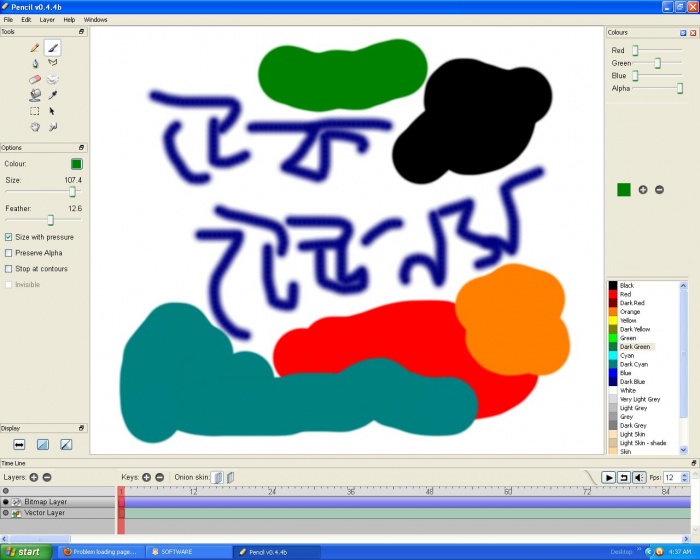Play the animation
Viewport: 700px width, 560px height.
click(x=608, y=477)
